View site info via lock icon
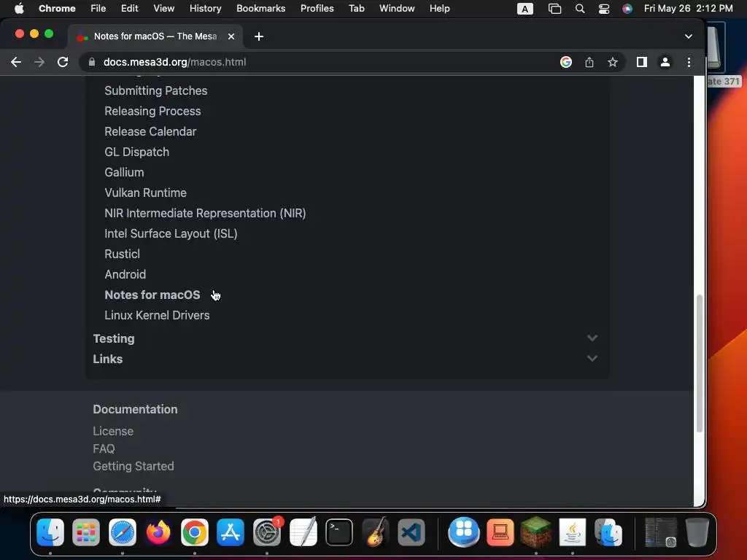The image size is (747, 560). pos(92,62)
